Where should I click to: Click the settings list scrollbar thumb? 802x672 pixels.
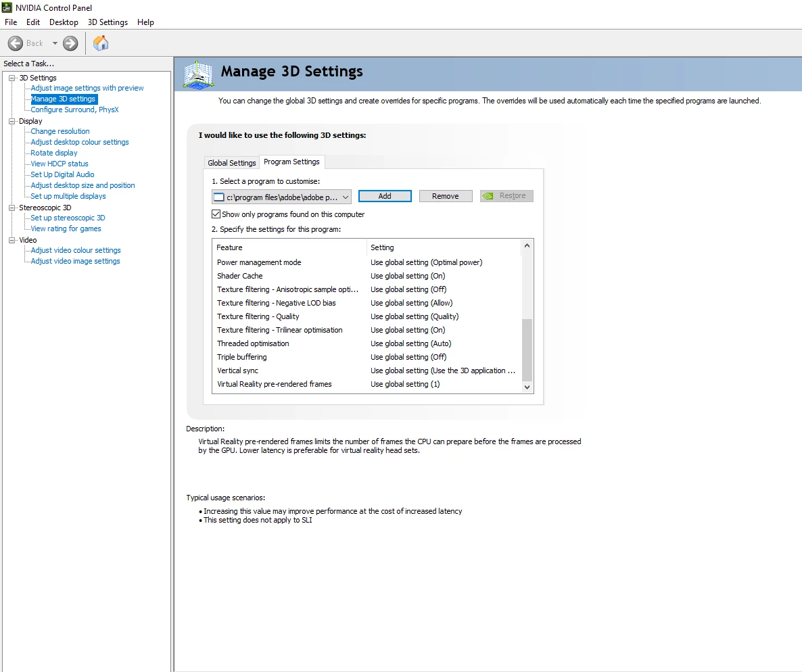(x=527, y=350)
